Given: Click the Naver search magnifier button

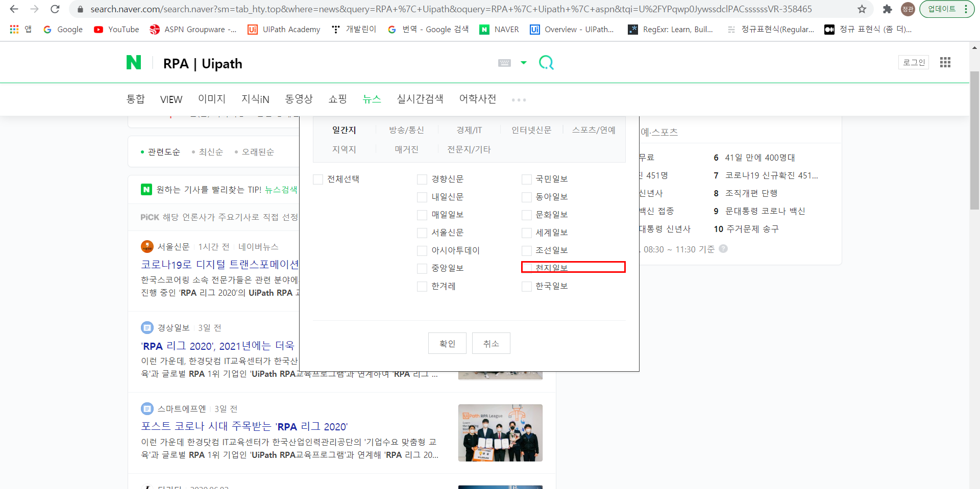Looking at the screenshot, I should click(546, 63).
